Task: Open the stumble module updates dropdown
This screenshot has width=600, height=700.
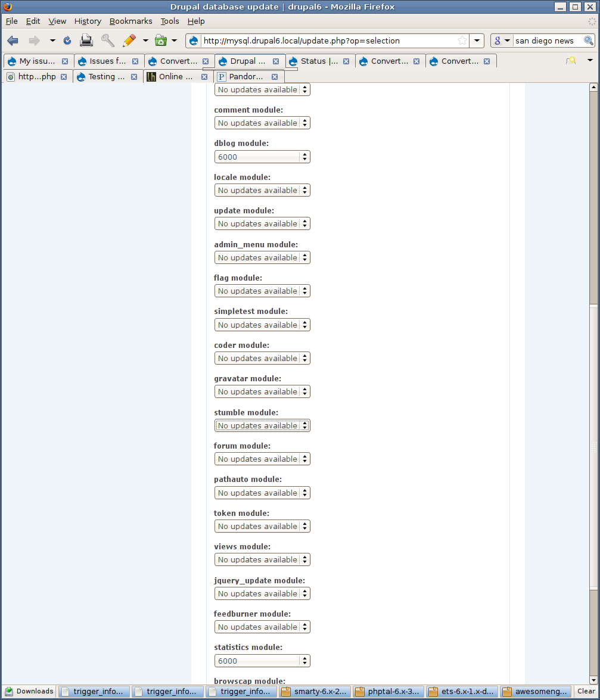Action: pyautogui.click(x=262, y=425)
